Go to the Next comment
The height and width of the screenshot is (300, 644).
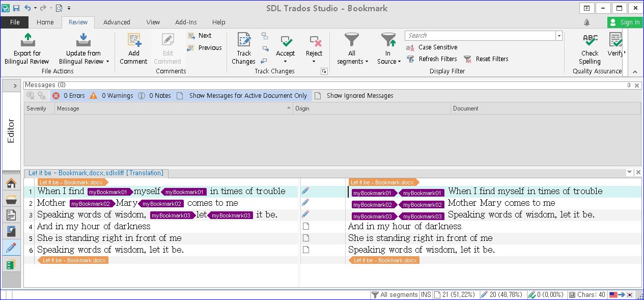click(x=199, y=36)
